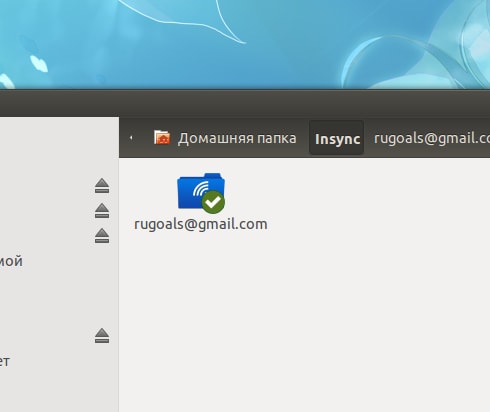
Task: Click the blue desktop wallpaper
Action: pos(245,43)
